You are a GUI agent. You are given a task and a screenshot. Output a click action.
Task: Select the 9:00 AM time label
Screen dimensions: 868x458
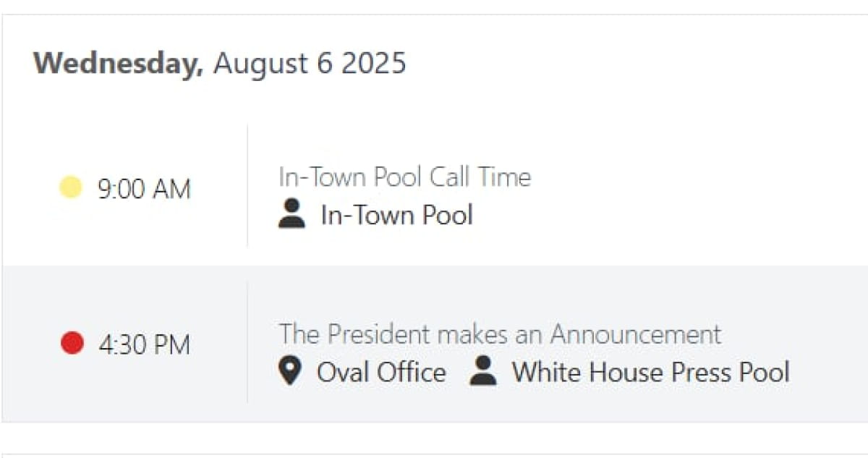[144, 190]
